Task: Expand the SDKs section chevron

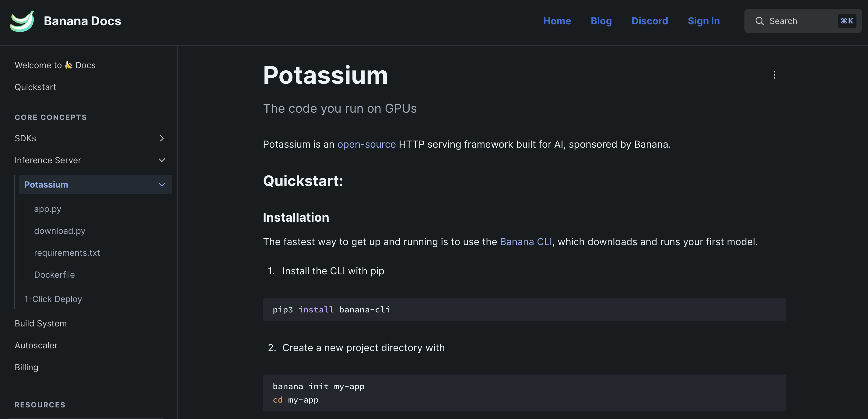Action: click(162, 138)
